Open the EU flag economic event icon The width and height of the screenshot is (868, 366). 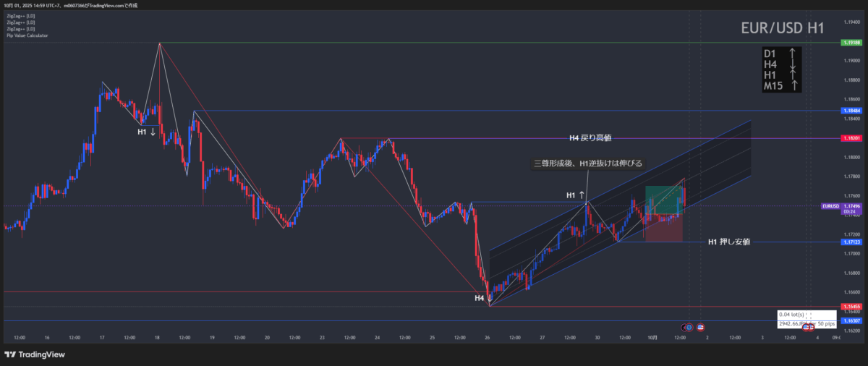(x=689, y=327)
